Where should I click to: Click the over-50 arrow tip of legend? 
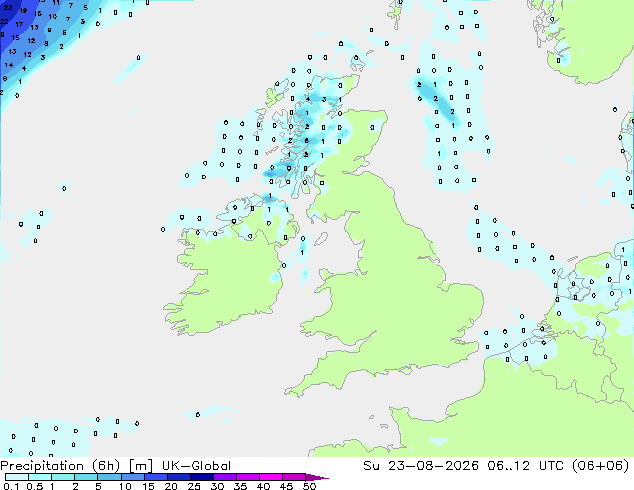click(317, 477)
